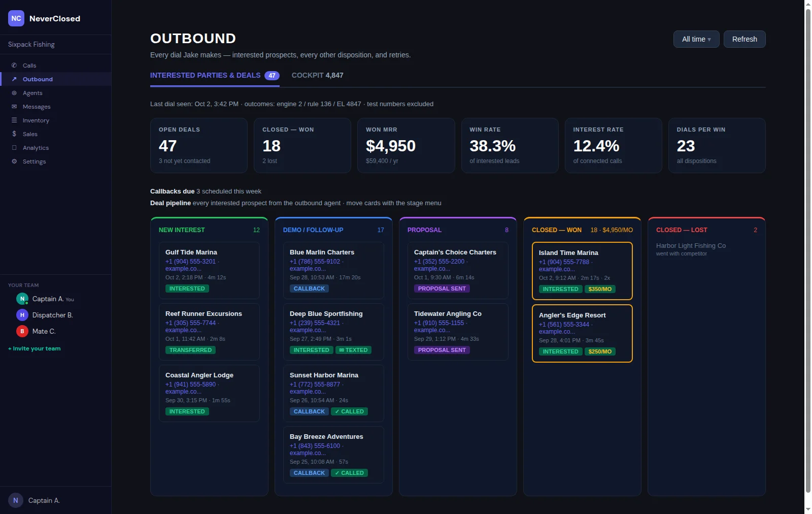Click Tidewater Angling Co card title
The height and width of the screenshot is (514, 812).
pyautogui.click(x=448, y=313)
